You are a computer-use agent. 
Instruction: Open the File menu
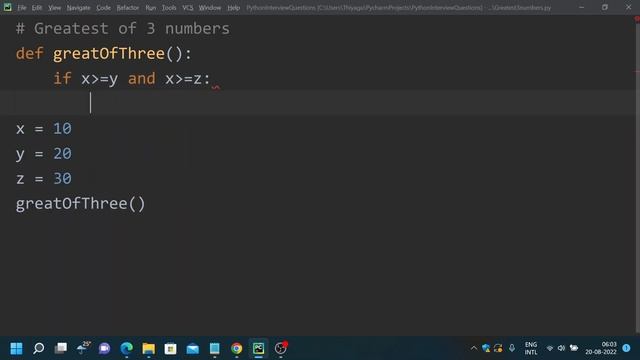tap(22, 8)
